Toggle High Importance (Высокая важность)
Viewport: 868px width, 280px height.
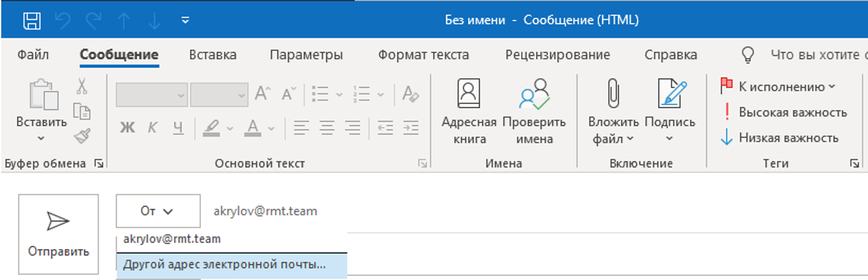coord(784,112)
